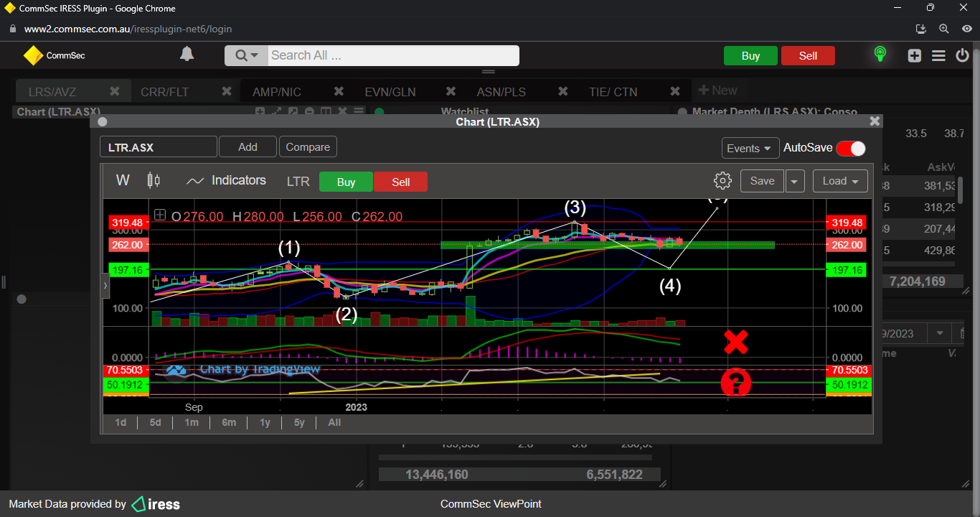
Task: Click the LTR.ASX symbol input field
Action: click(158, 147)
